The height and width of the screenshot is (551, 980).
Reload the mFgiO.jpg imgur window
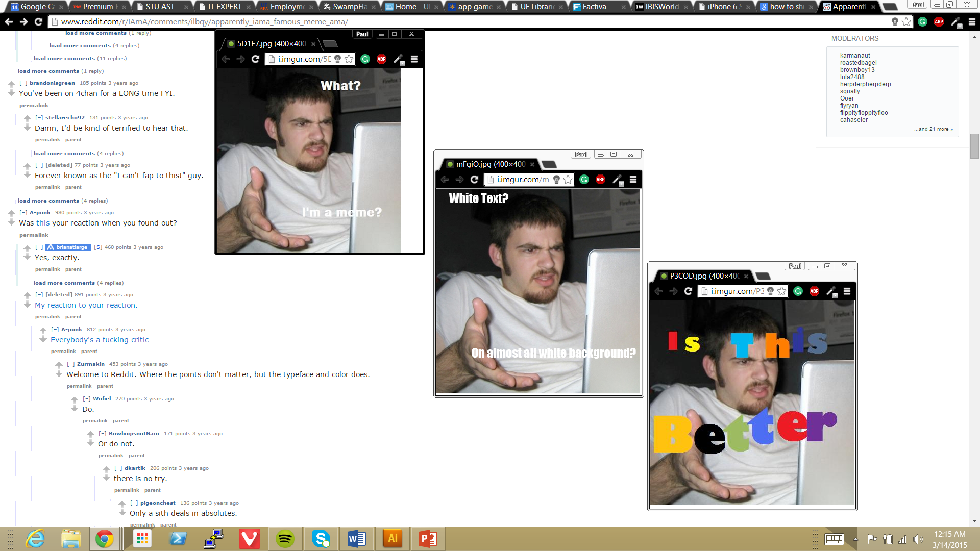474,180
